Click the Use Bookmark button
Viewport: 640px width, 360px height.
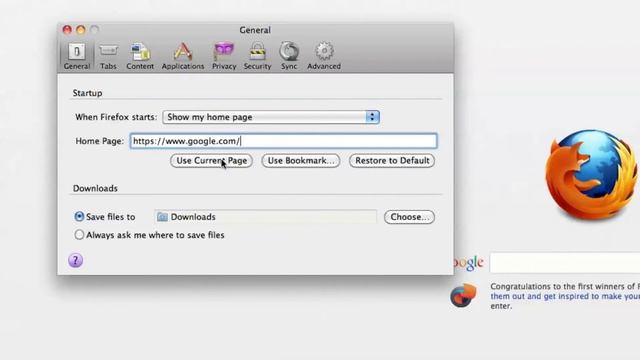tap(301, 160)
